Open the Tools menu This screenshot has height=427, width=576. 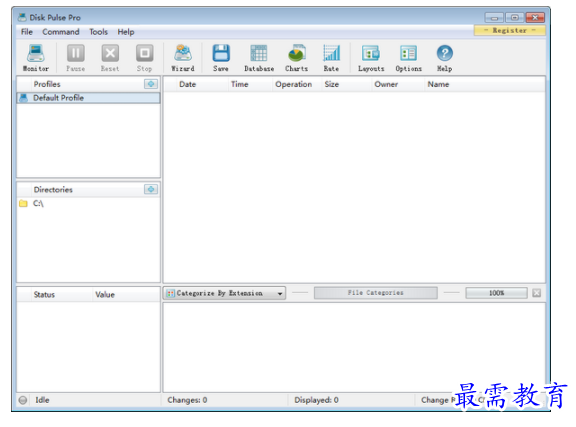tap(98, 32)
